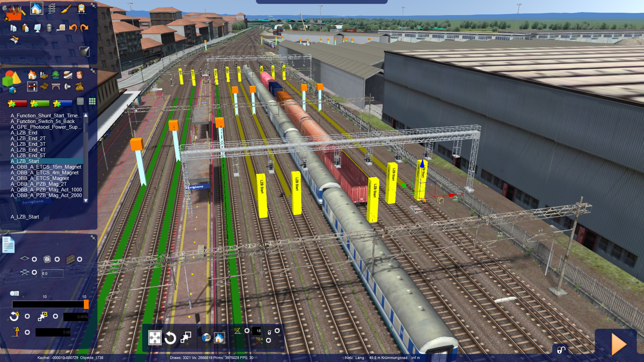
Task: Toggle the road snapping radio button
Action: click(x=79, y=259)
